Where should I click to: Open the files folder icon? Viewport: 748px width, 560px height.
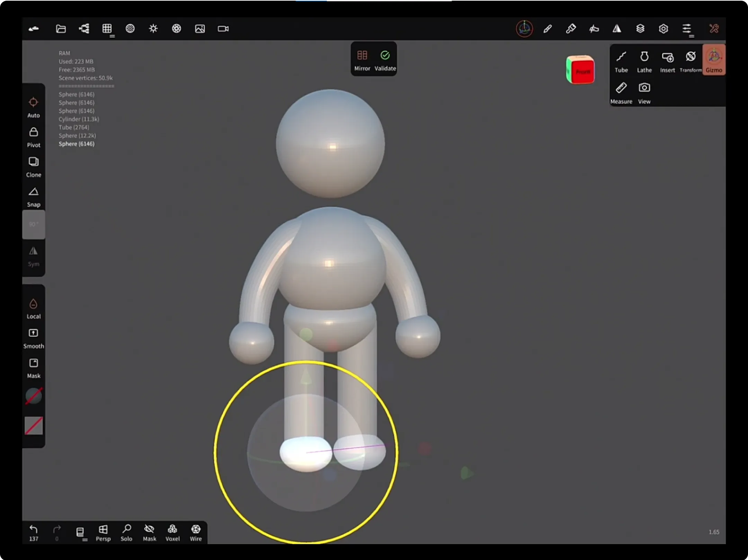[61, 29]
